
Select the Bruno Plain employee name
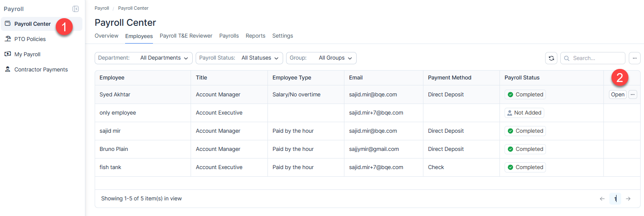pyautogui.click(x=114, y=149)
